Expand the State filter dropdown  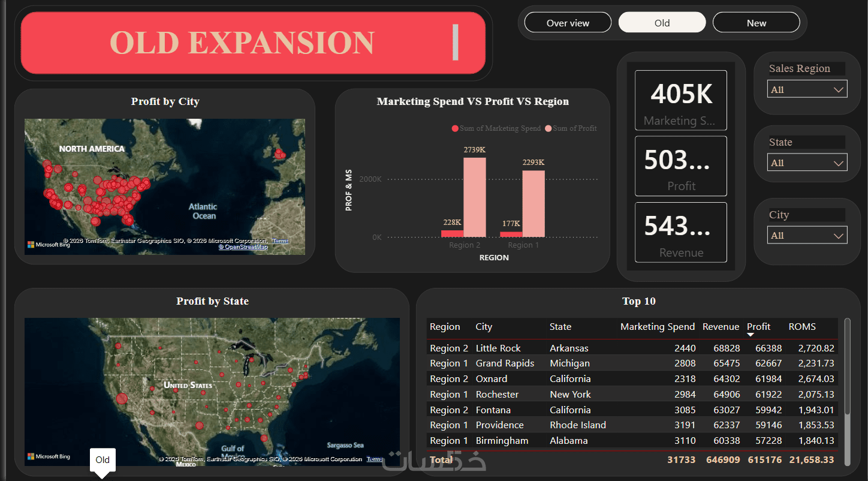pyautogui.click(x=807, y=163)
